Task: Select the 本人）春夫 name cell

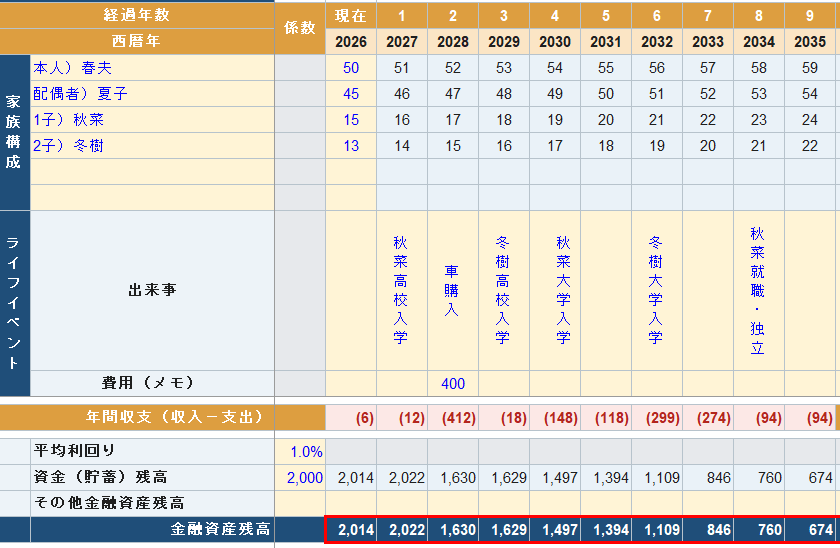Action: tap(152, 67)
